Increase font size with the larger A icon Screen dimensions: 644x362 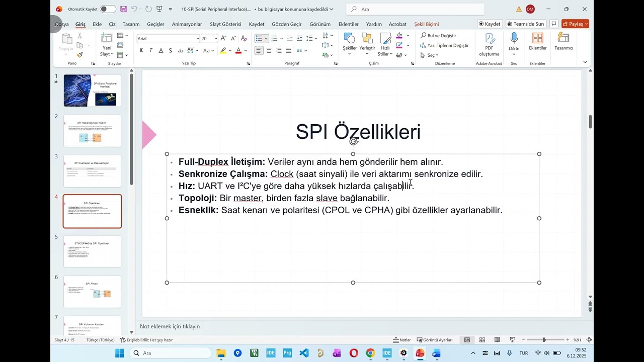coord(223,39)
